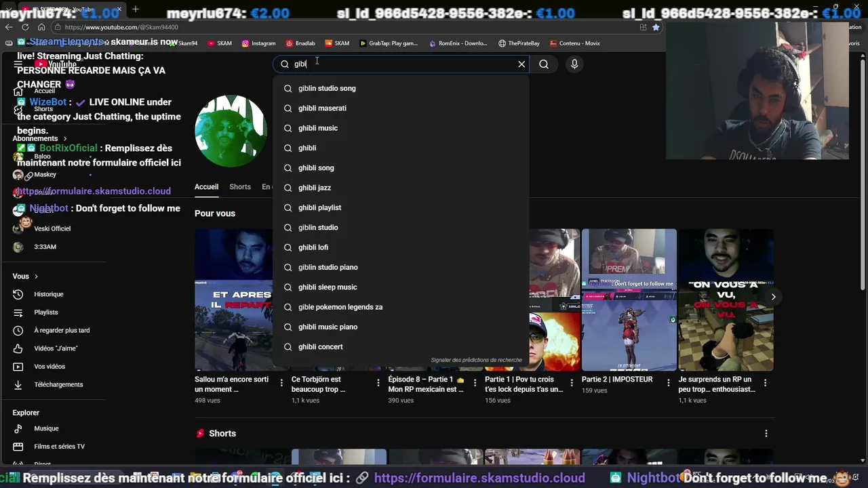Open Musique under Explorer
Screen dimensions: 868x488
[x=46, y=428]
